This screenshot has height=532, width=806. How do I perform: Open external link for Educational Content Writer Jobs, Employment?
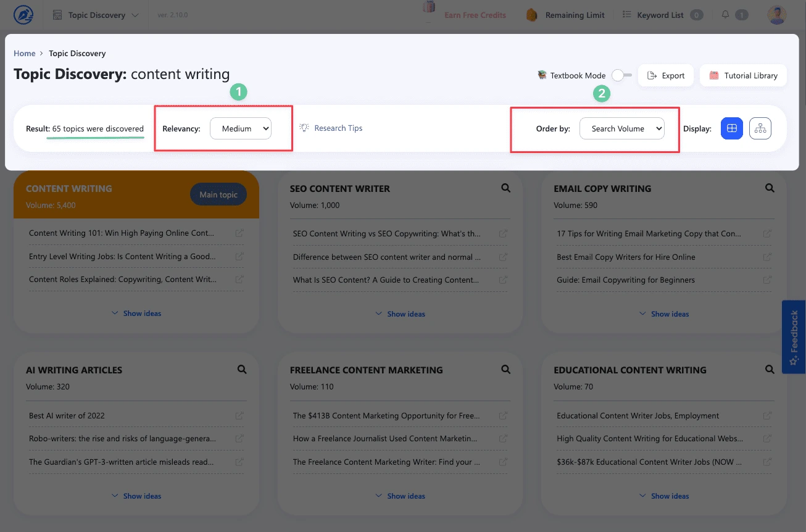767,415
